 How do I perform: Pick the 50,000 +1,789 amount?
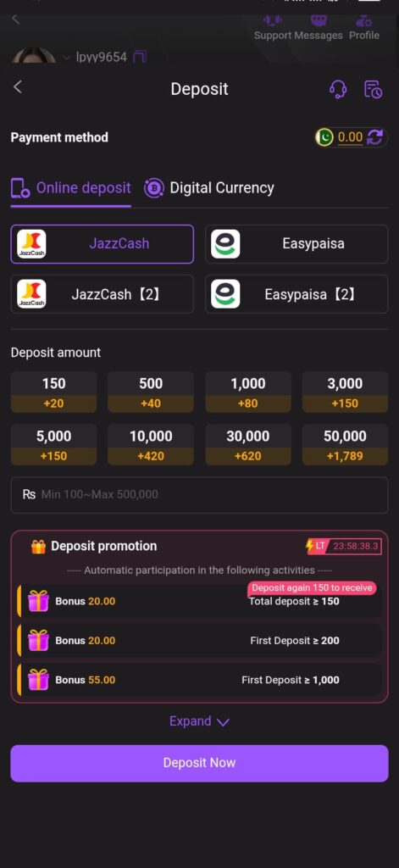pyautogui.click(x=346, y=444)
